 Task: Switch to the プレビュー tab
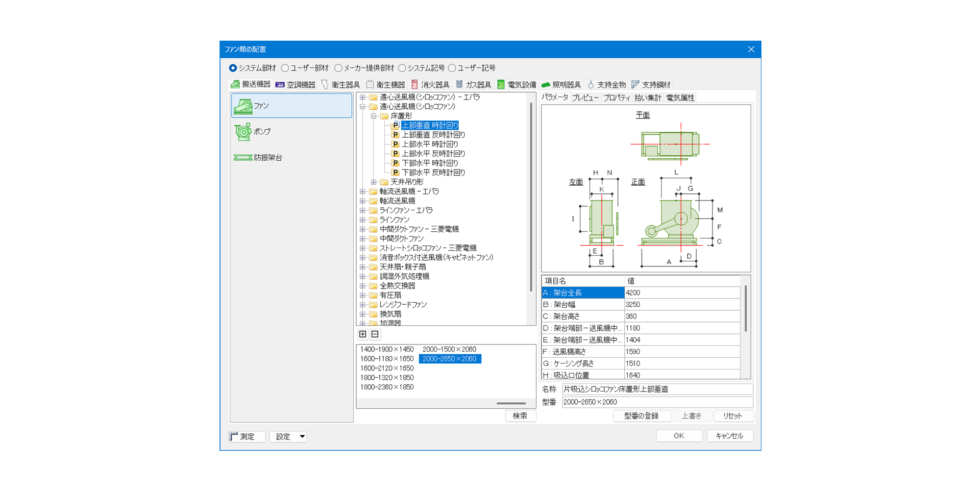click(585, 98)
